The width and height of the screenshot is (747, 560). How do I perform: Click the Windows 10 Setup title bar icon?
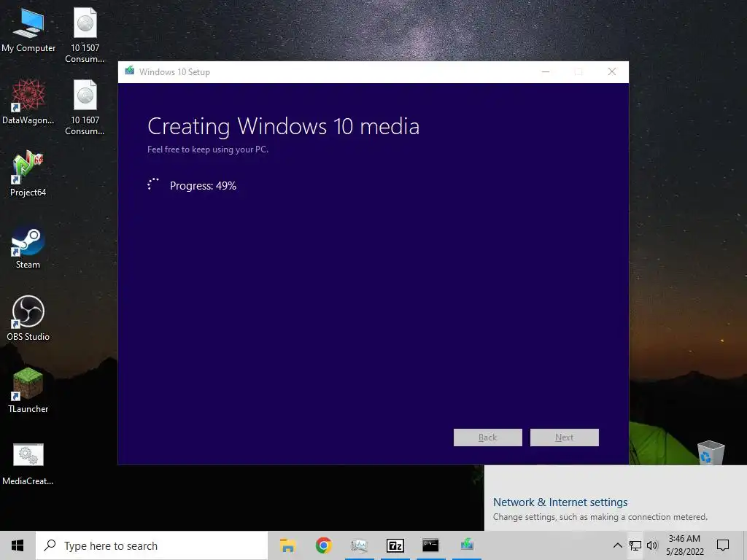click(130, 71)
